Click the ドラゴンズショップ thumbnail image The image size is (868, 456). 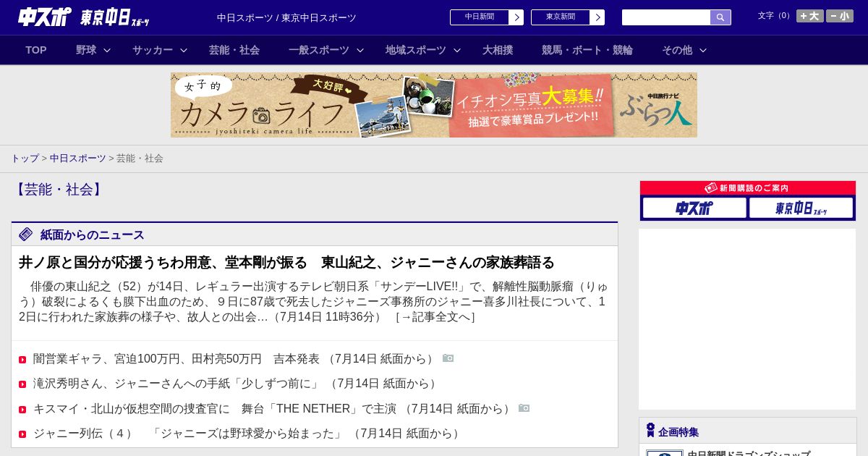(x=665, y=453)
